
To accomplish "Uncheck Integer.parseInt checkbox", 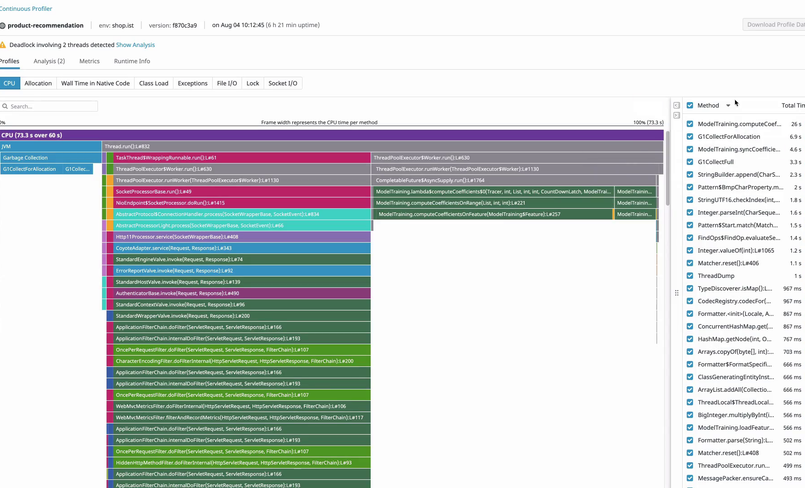I will pos(689,212).
